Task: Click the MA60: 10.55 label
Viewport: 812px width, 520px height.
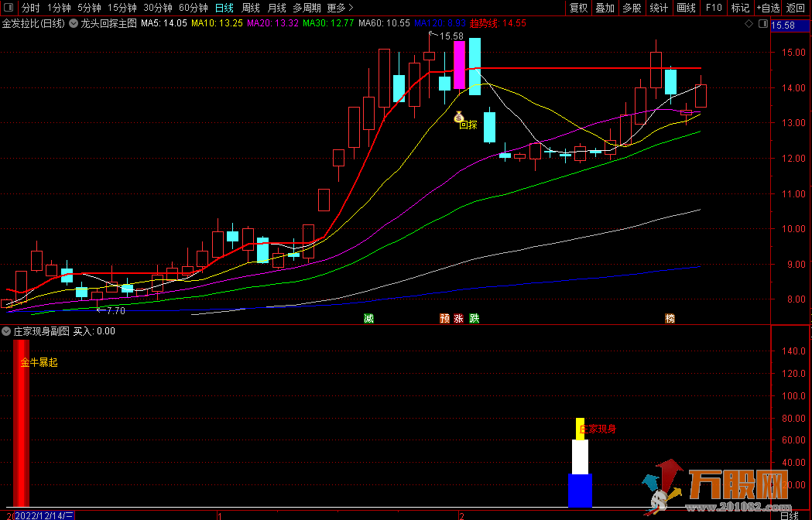Action: (x=384, y=23)
